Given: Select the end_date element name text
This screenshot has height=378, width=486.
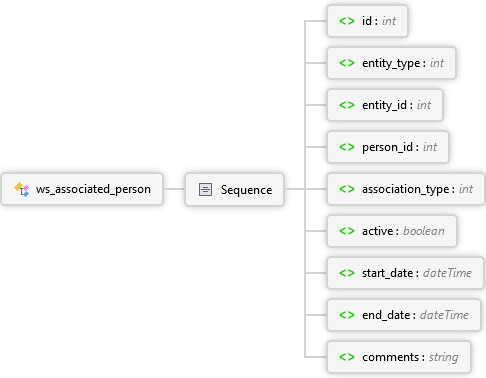Looking at the screenshot, I should pos(386,315).
